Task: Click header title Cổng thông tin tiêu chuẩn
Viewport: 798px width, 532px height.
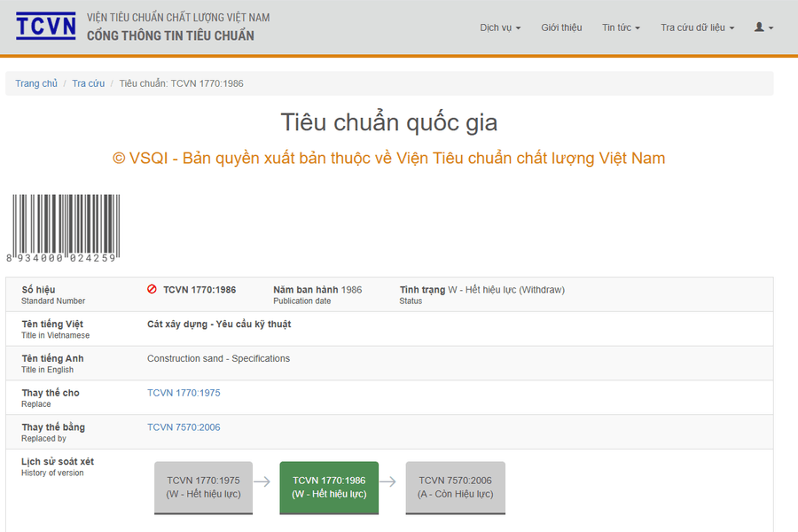Action: (170, 35)
